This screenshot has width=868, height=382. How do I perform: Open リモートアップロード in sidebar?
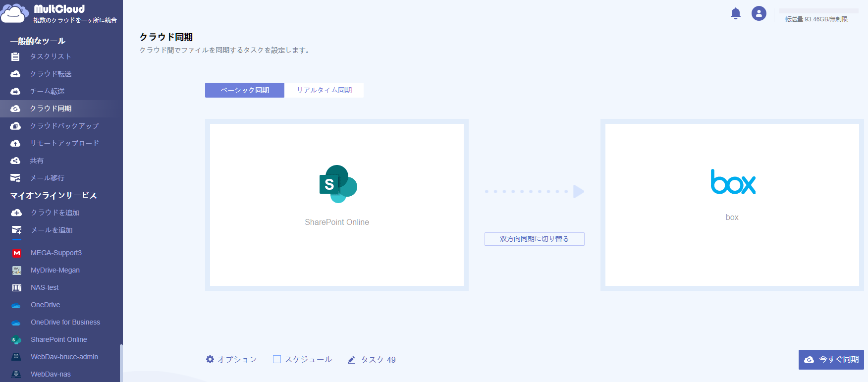tap(64, 143)
